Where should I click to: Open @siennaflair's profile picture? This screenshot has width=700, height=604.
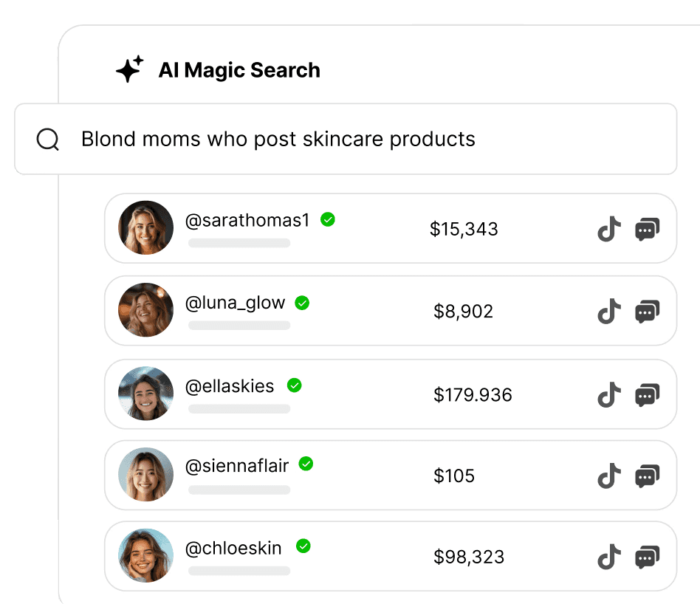coord(145,476)
